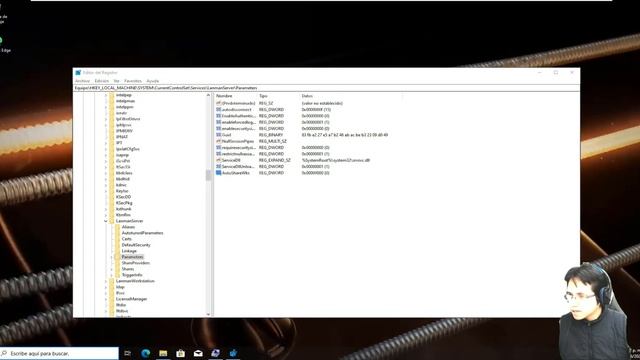
Task: Select the enablesecuritysignature value name
Action: (239, 129)
